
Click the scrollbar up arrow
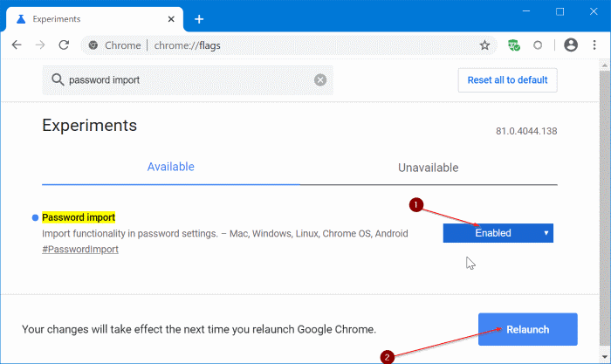tap(604, 65)
